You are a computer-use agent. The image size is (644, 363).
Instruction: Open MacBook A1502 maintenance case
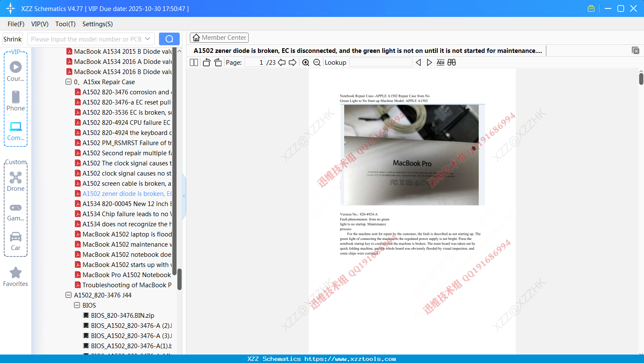[x=123, y=245]
